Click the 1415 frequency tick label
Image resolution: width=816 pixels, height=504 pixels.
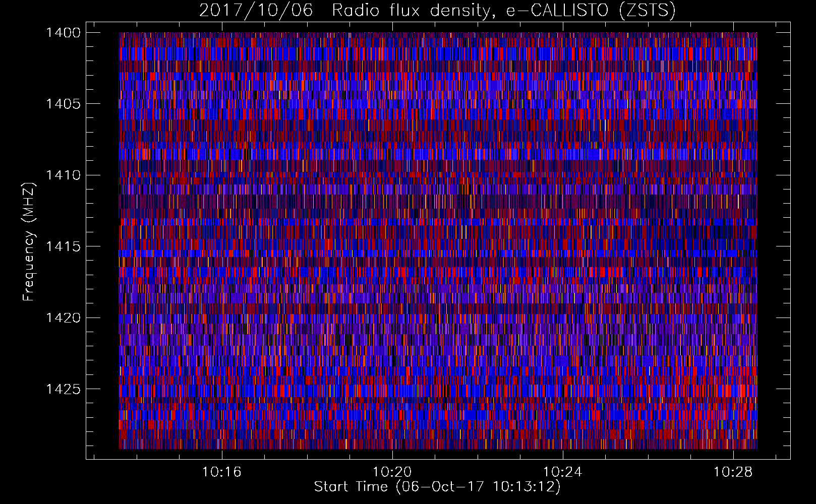pos(63,246)
